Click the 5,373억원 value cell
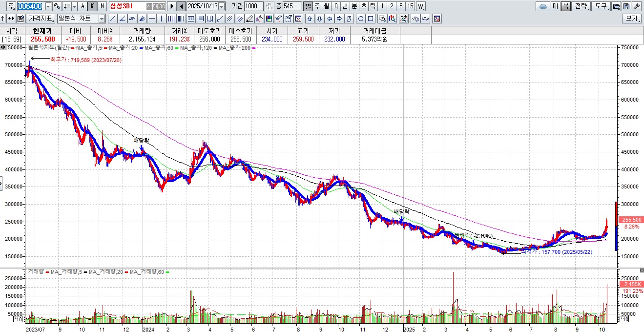The width and height of the screenshot is (644, 332). point(374,39)
